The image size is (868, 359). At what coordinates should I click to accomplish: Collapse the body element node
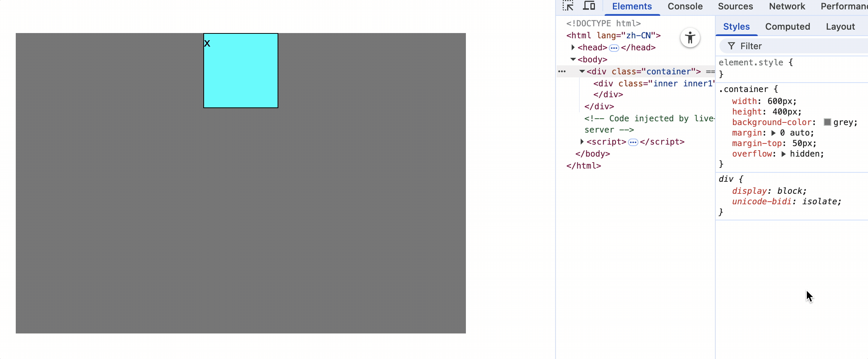573,59
